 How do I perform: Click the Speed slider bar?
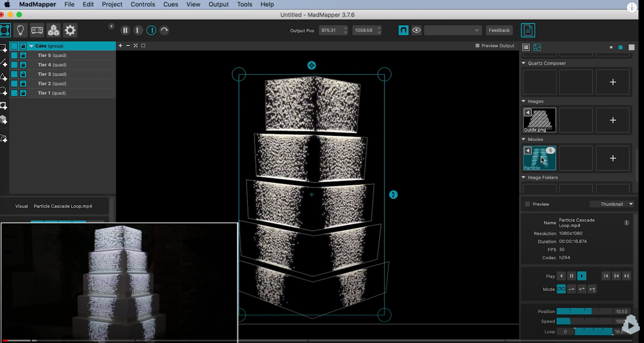tap(585, 321)
